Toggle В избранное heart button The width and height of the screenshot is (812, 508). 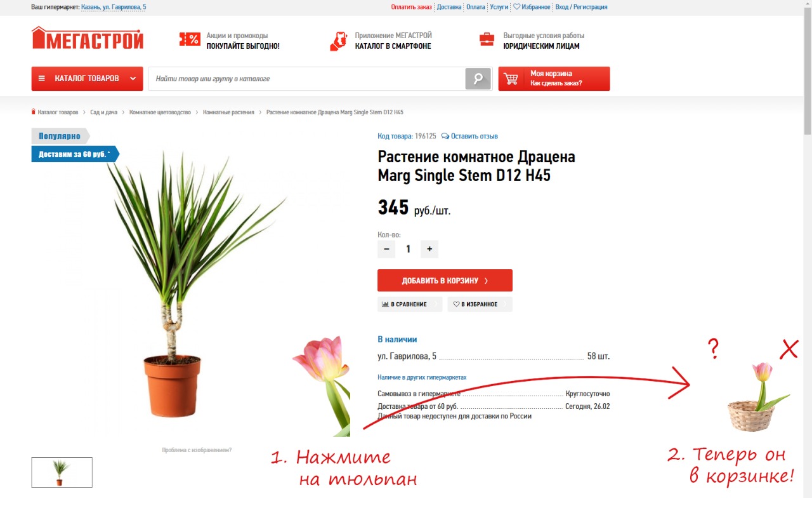pos(480,304)
